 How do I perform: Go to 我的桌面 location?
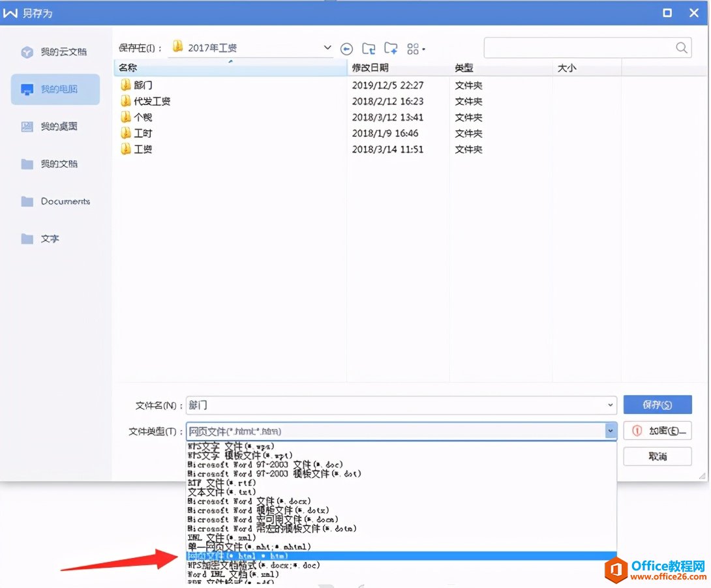[x=50, y=126]
